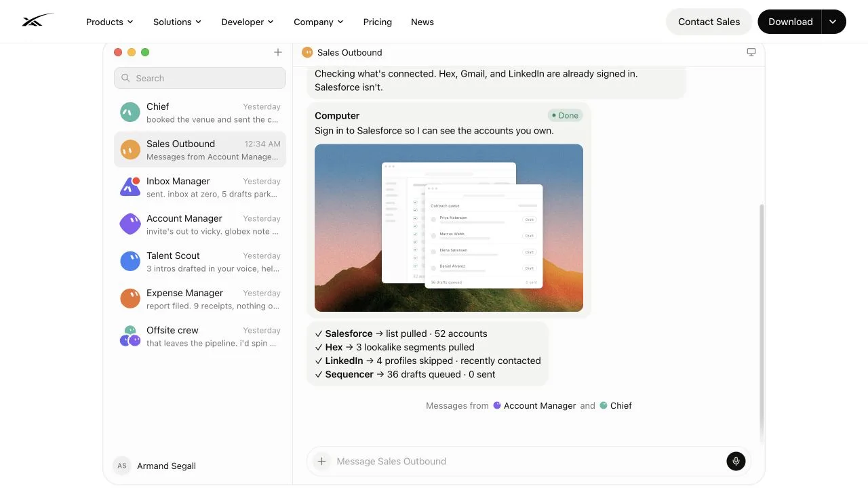Viewport: 868px width, 488px height.
Task: Click the plus attachment icon beside the message field
Action: click(322, 461)
